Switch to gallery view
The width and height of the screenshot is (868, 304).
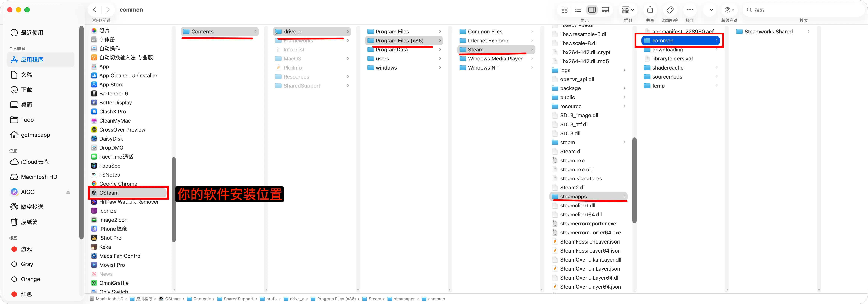pos(606,10)
